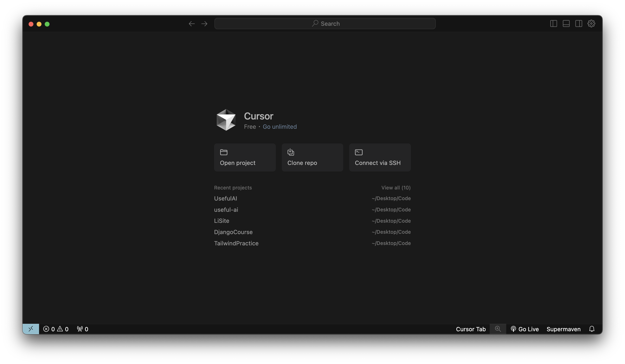Click the remote connection icon bottom-left
This screenshot has width=625, height=364.
click(x=31, y=329)
